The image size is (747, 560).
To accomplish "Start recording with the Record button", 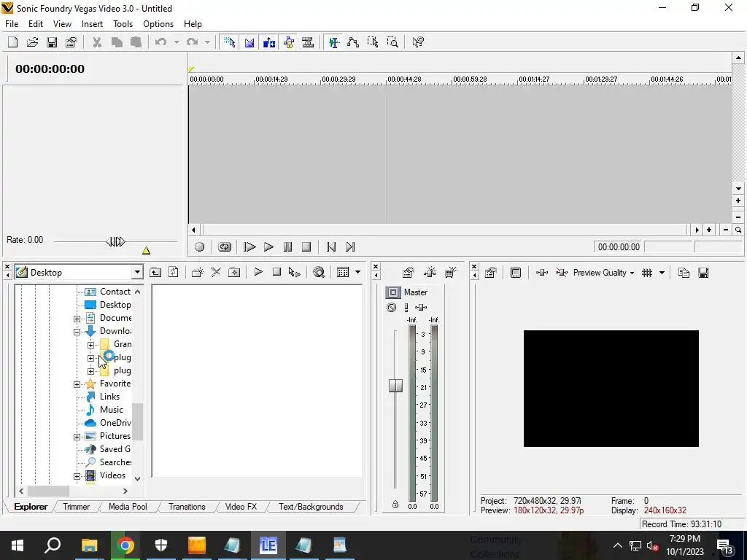I will [200, 246].
